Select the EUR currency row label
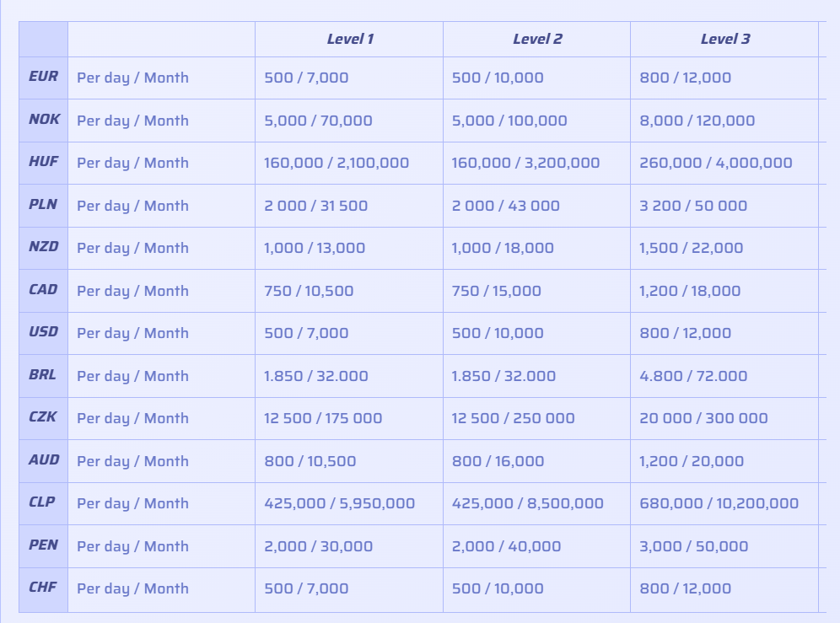The image size is (840, 623). click(x=43, y=77)
